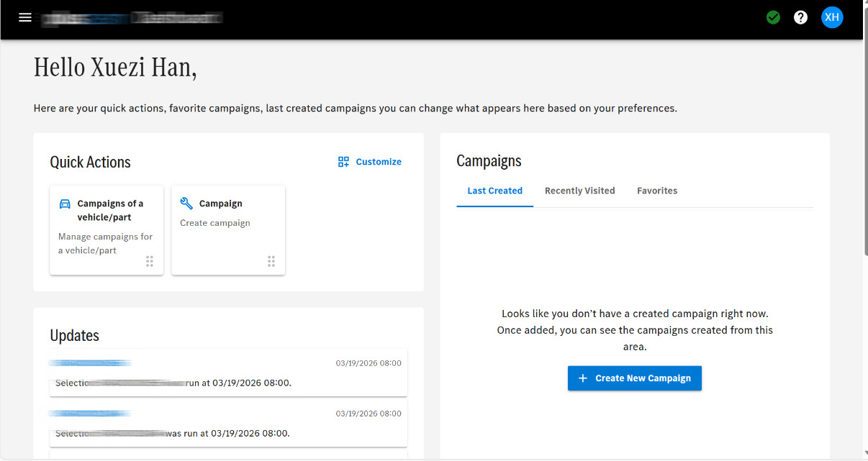Switch to the Last Created tab
This screenshot has height=461, width=868.
coord(494,191)
